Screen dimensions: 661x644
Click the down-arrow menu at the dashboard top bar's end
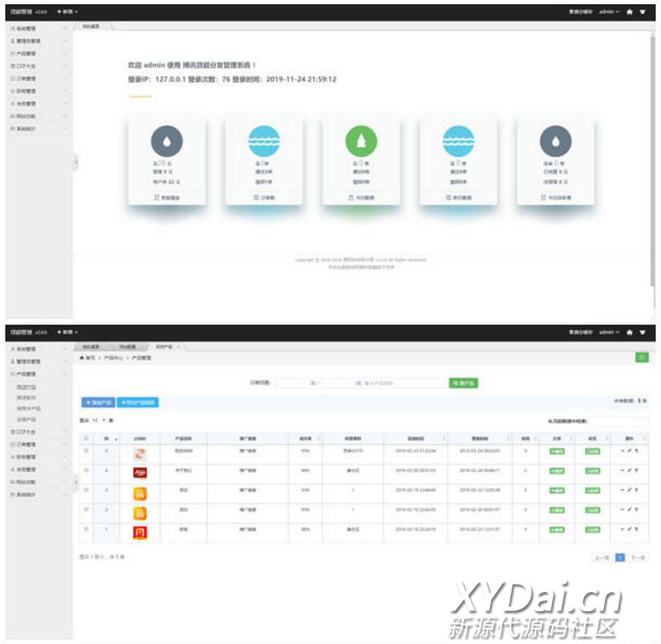tap(643, 12)
